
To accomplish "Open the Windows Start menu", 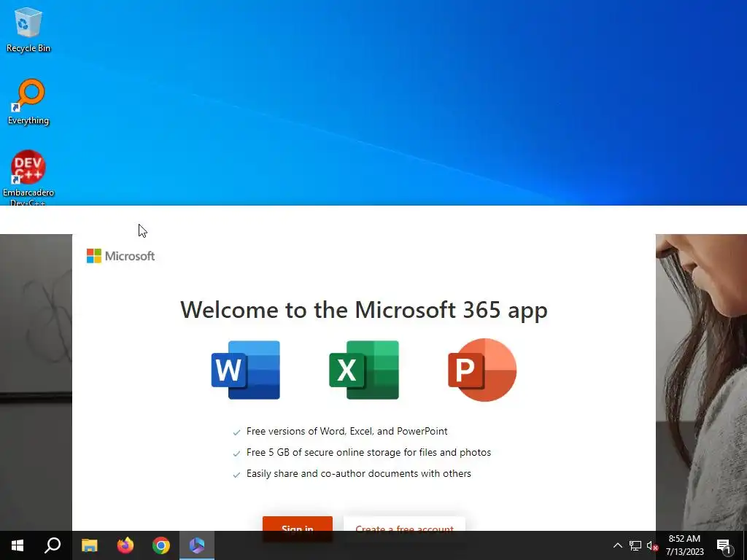I will (x=18, y=545).
